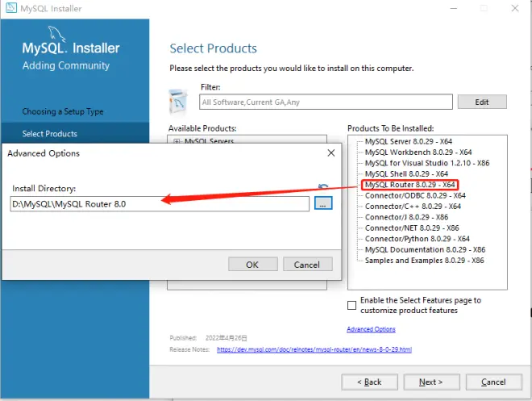Enable the Select Features page checkbox
Image resolution: width=532 pixels, height=401 pixels.
point(351,305)
